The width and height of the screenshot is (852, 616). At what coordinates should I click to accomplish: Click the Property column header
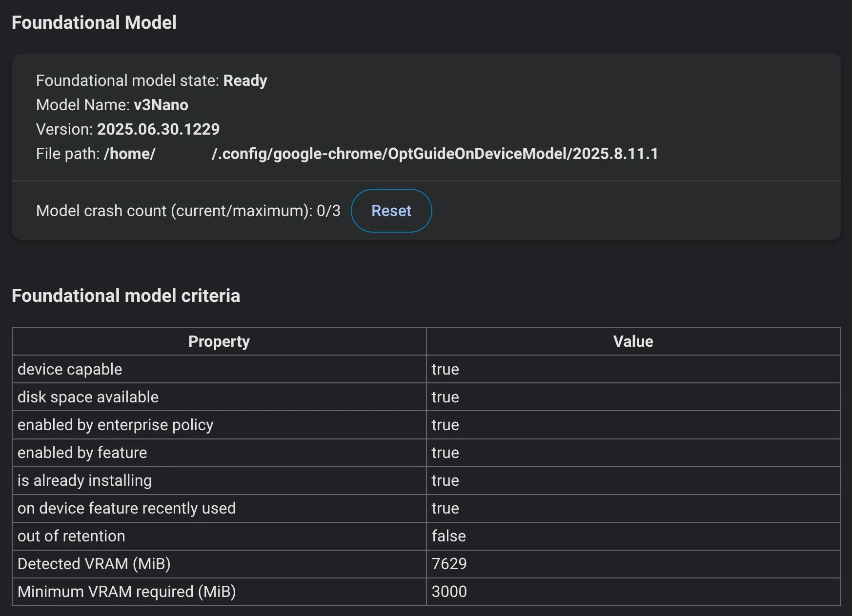coord(218,341)
